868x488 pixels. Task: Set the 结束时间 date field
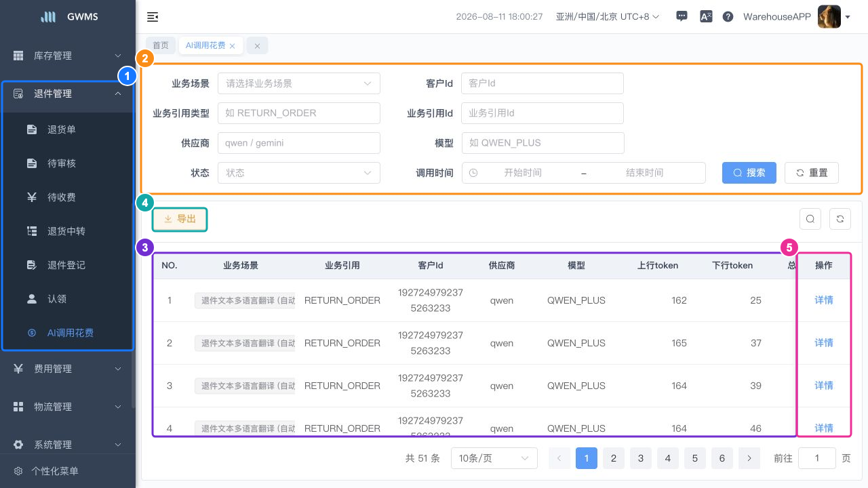[644, 173]
